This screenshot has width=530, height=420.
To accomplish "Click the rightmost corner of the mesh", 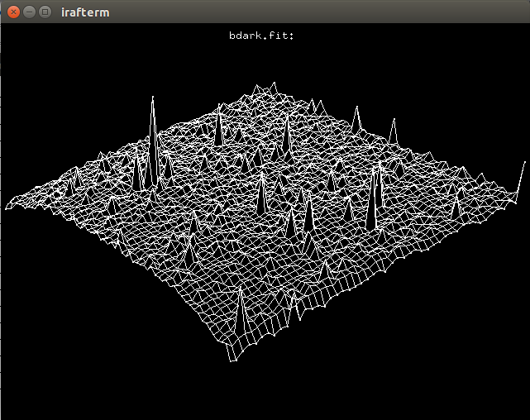I will (523, 165).
